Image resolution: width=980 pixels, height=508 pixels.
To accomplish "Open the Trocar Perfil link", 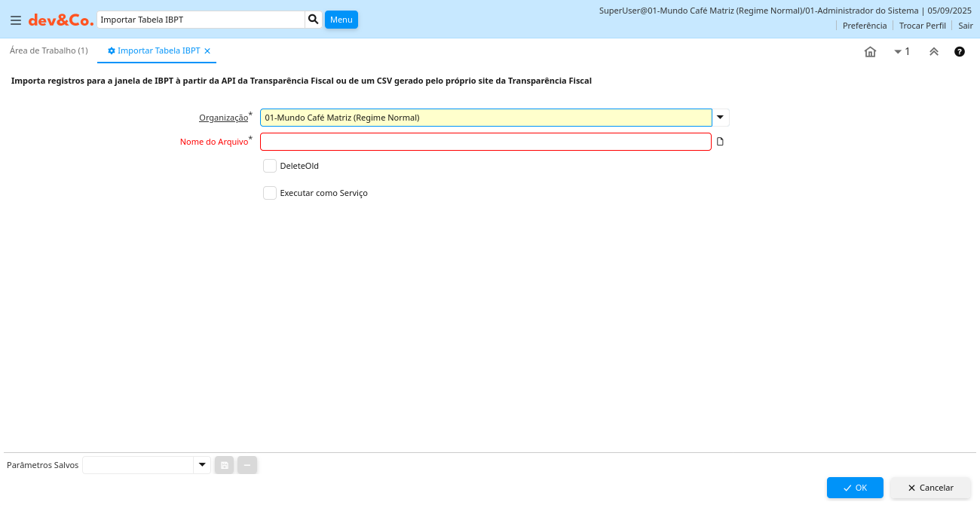I will tap(922, 26).
